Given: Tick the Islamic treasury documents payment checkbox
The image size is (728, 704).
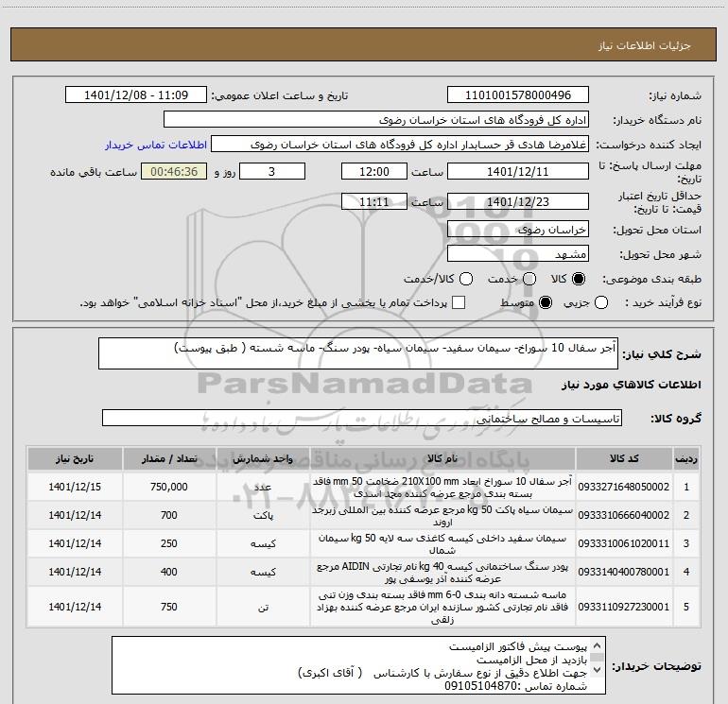Looking at the screenshot, I should 459,302.
